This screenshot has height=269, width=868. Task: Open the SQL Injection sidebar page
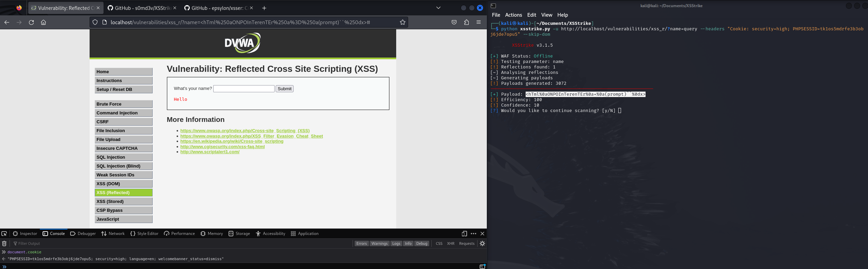click(123, 157)
